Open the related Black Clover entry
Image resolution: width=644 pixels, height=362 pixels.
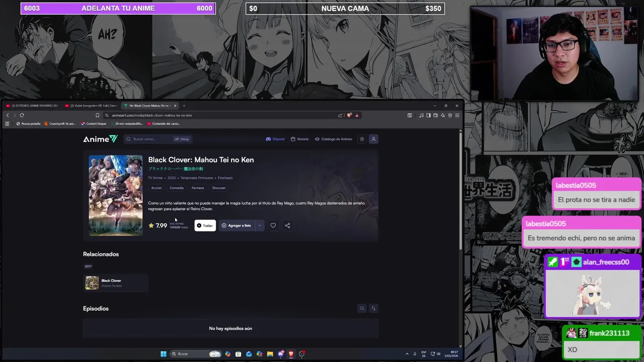(116, 283)
